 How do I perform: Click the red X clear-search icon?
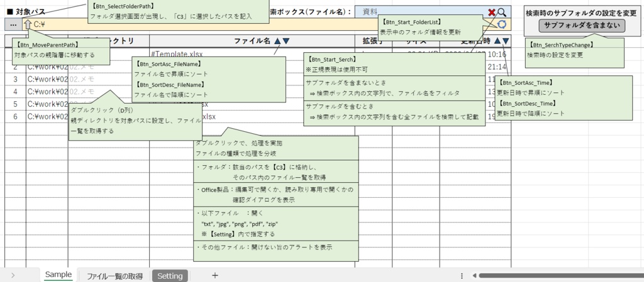(x=492, y=13)
